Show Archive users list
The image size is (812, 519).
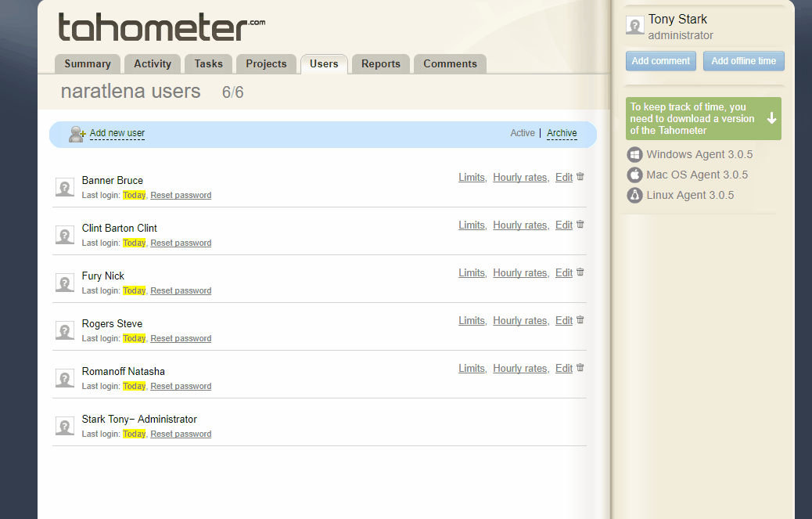[x=562, y=133]
